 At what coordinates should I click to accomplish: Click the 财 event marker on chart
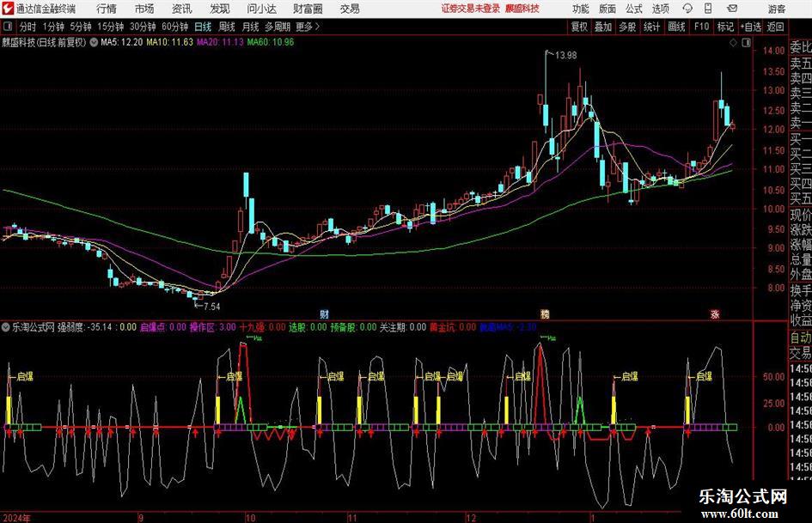pyautogui.click(x=324, y=313)
